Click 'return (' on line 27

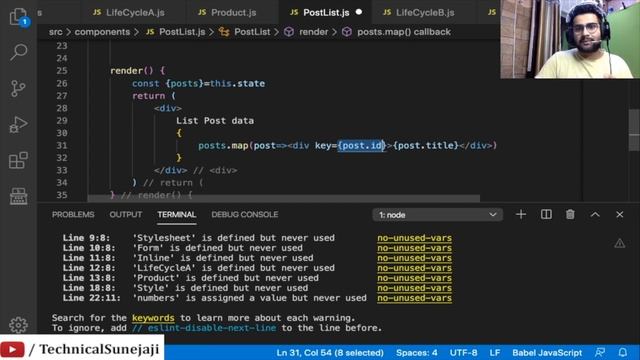point(154,96)
